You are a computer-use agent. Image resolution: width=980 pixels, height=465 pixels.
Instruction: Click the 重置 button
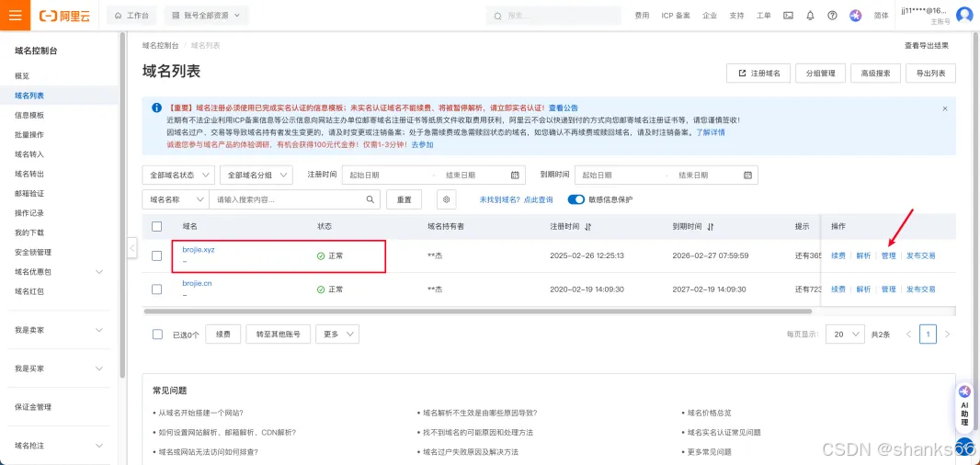pyautogui.click(x=405, y=199)
